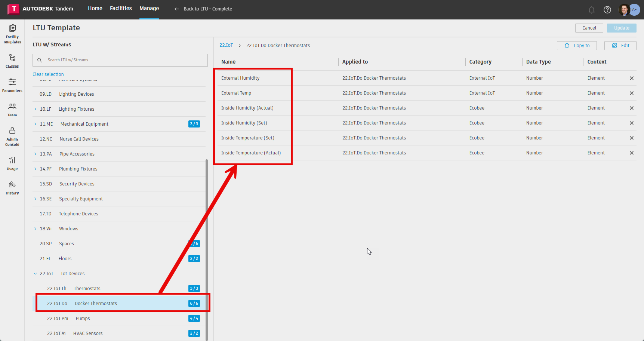
Task: Click the Cancel button
Action: coord(589,28)
